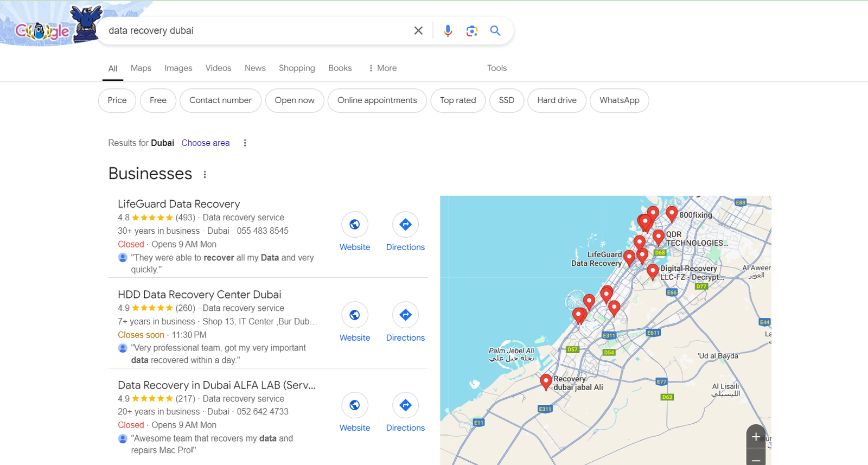Open options menu beside Choose area

pyautogui.click(x=245, y=143)
